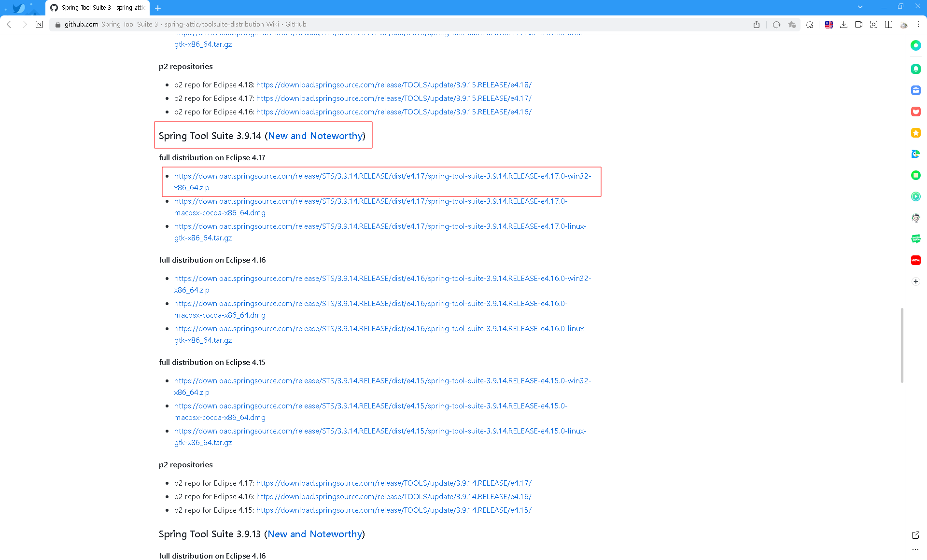Open a new tab with plus button
The height and width of the screenshot is (560, 927).
pos(158,8)
